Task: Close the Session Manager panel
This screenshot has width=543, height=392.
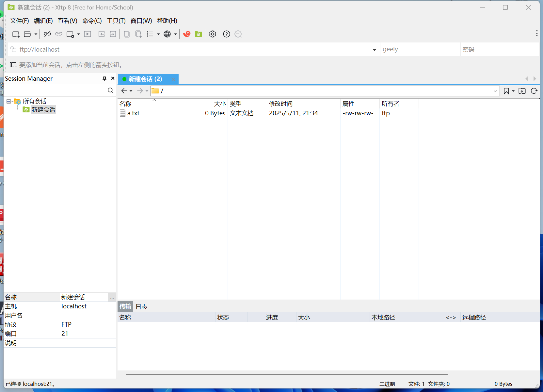Action: tap(113, 78)
